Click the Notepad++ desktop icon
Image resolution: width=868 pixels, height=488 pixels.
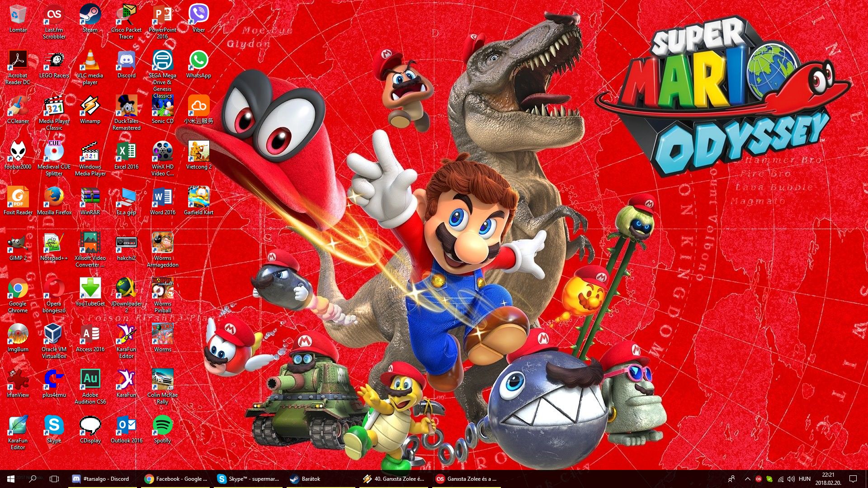coord(54,243)
